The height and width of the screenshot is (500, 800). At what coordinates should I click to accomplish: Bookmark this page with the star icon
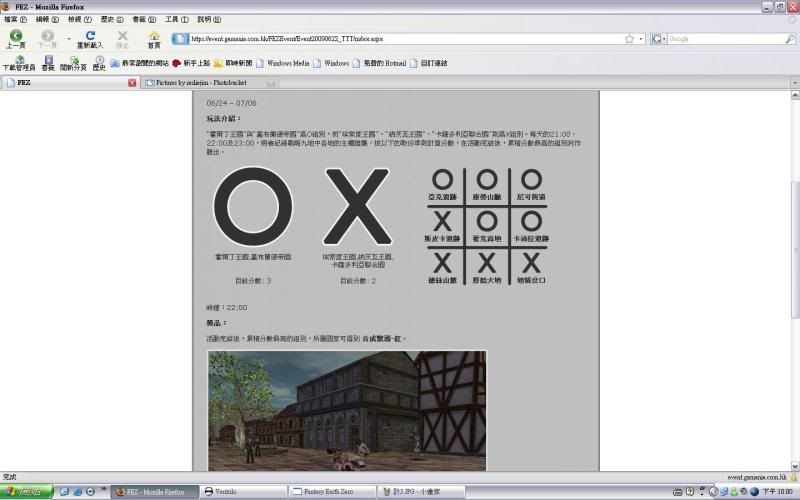(x=629, y=39)
